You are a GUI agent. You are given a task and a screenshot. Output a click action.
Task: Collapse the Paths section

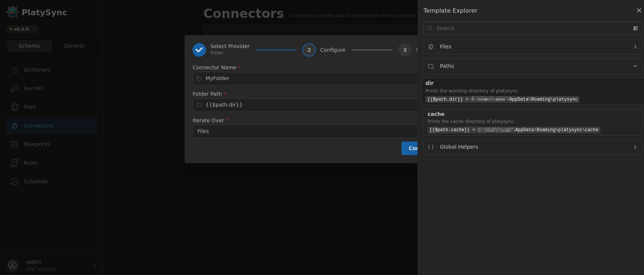[533, 66]
